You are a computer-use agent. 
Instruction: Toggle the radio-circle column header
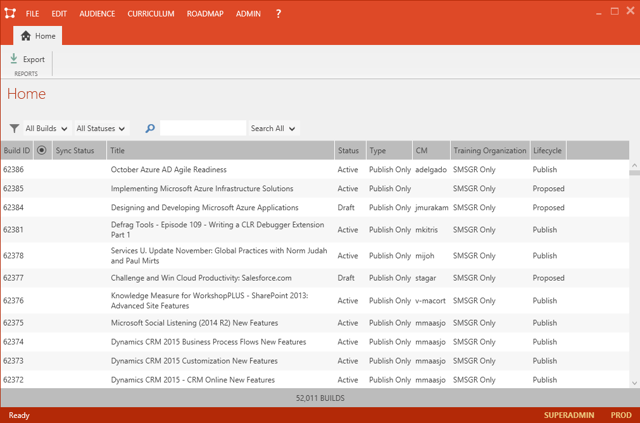tap(42, 150)
